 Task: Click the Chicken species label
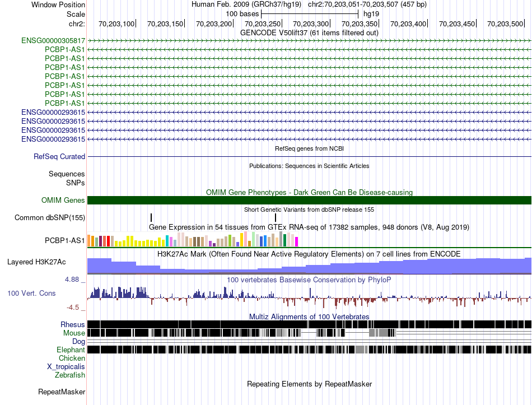click(x=72, y=358)
